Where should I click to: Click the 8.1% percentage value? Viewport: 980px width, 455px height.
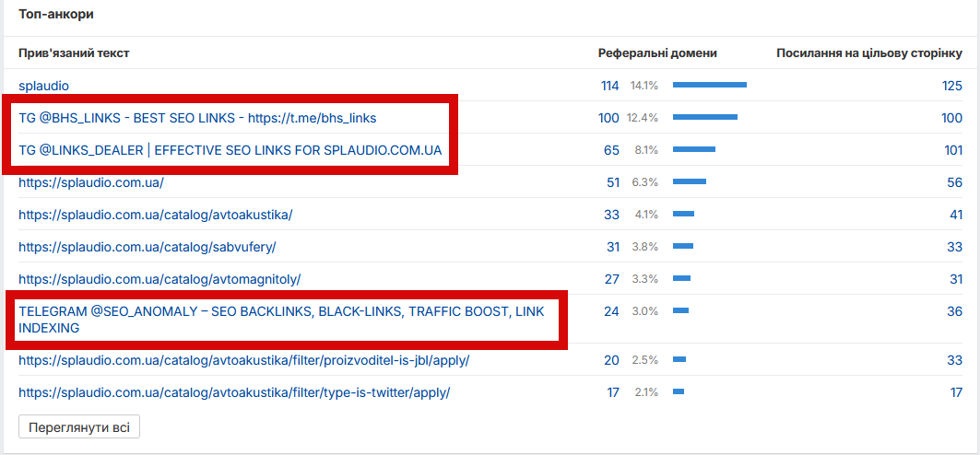(x=646, y=150)
